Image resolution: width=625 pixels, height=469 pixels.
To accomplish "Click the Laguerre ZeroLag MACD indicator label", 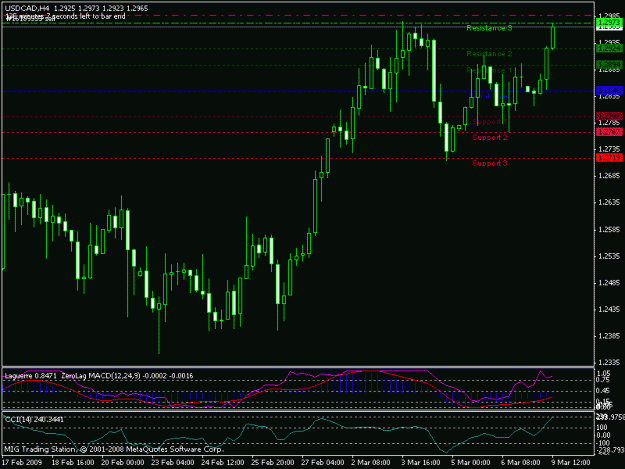I will click(x=98, y=376).
